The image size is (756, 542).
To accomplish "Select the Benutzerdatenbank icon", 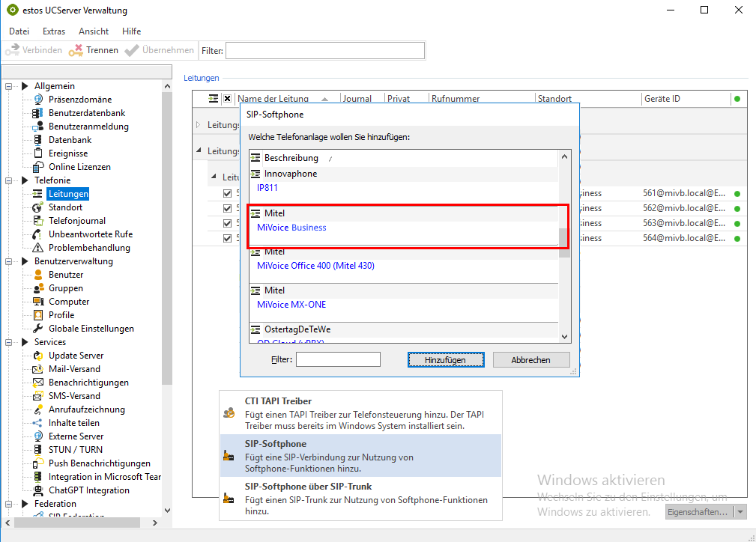I will [36, 112].
